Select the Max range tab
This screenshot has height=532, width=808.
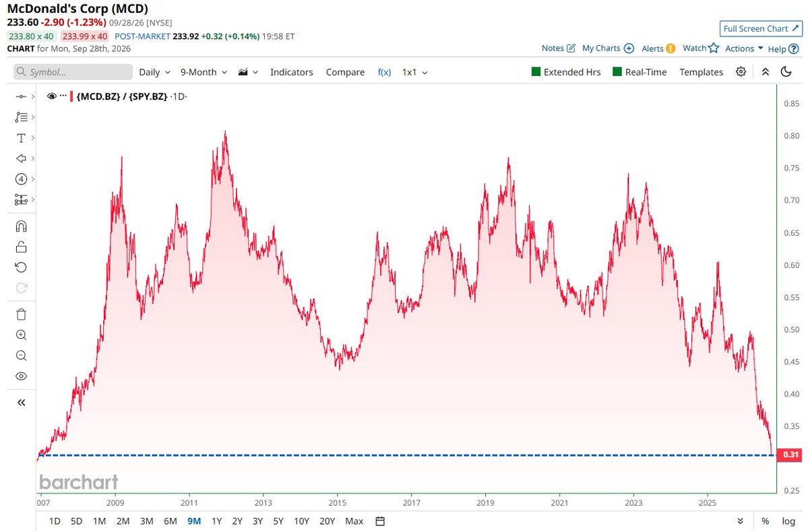tap(354, 521)
